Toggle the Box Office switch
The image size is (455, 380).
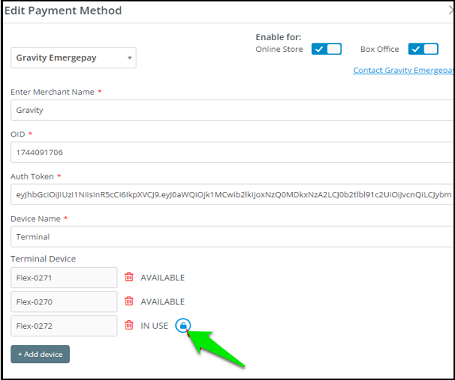coord(423,49)
